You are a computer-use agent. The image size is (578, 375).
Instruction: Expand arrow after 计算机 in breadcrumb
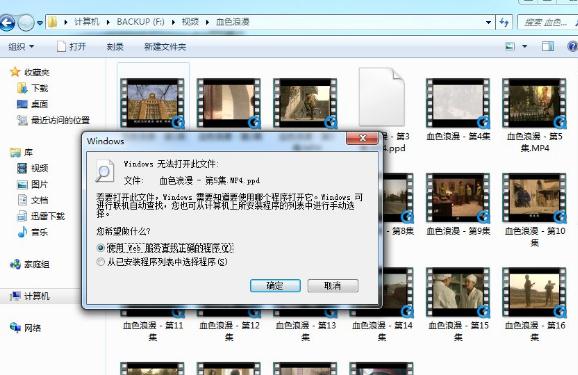point(108,22)
